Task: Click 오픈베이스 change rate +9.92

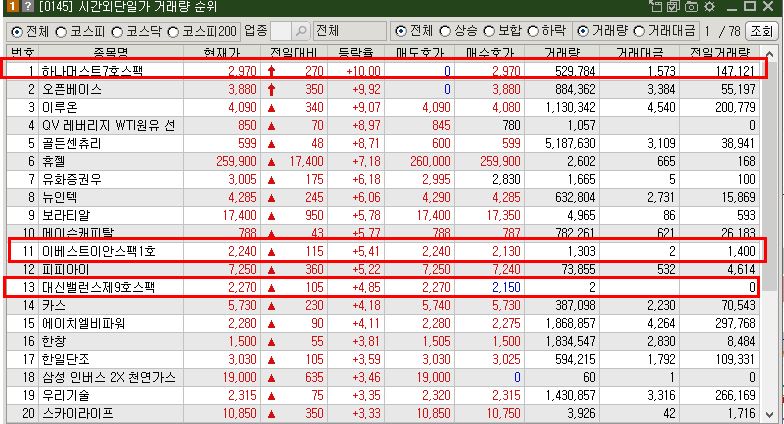Action: 366,89
